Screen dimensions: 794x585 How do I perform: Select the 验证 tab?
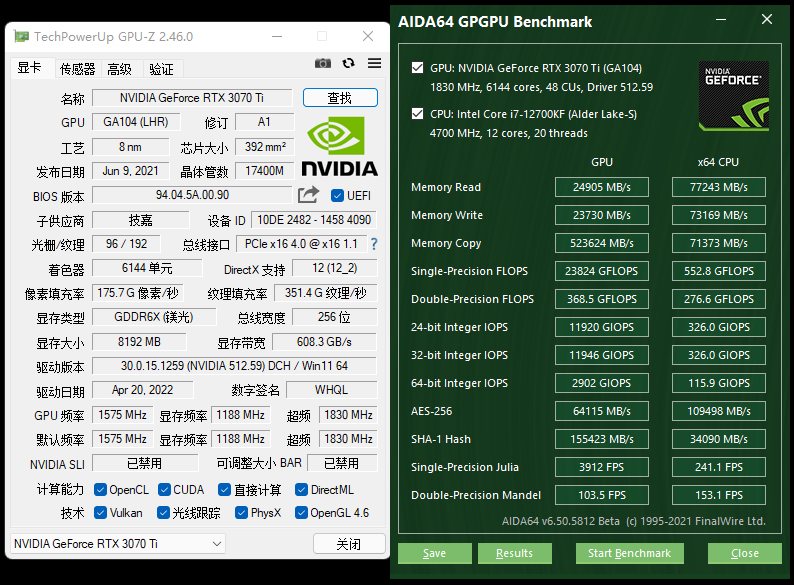tap(161, 69)
